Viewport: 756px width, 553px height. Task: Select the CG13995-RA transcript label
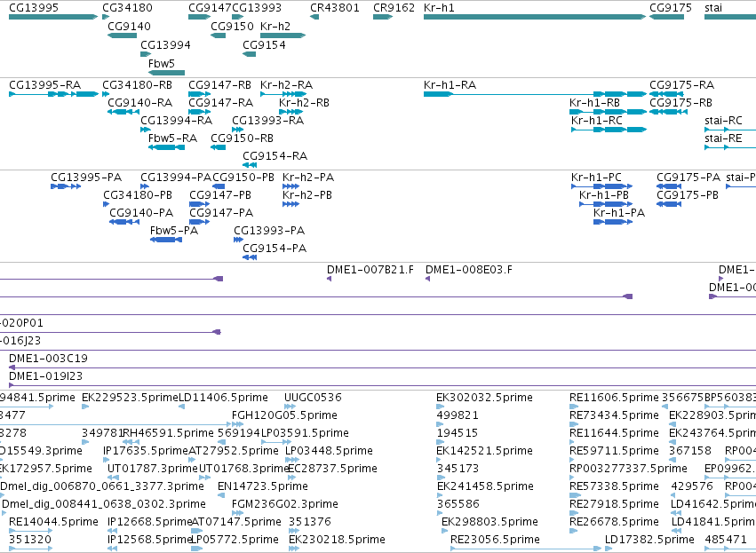[x=44, y=85]
